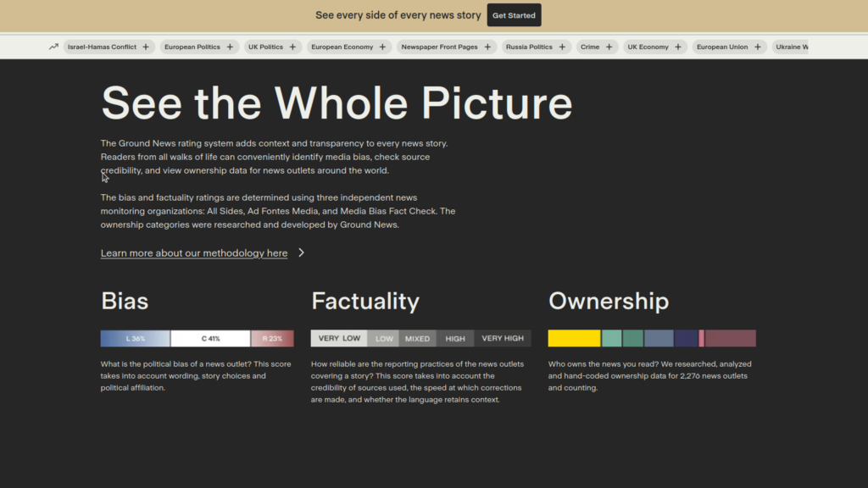This screenshot has height=488, width=868.
Task: Follow European Politics with its plus icon
Action: pos(230,47)
